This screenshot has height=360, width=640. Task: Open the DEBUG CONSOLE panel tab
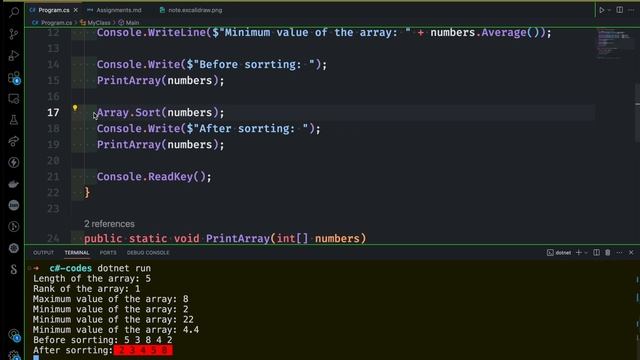(x=148, y=253)
